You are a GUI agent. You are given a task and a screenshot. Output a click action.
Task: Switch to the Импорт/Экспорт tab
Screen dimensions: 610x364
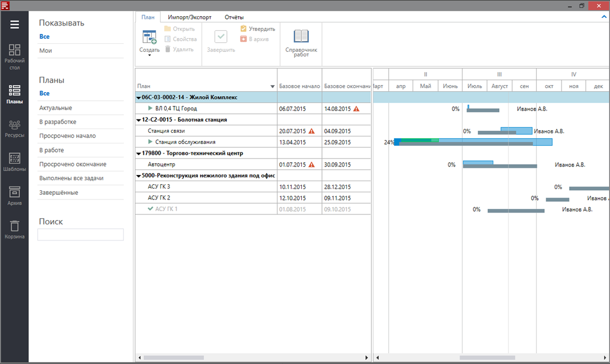(189, 17)
